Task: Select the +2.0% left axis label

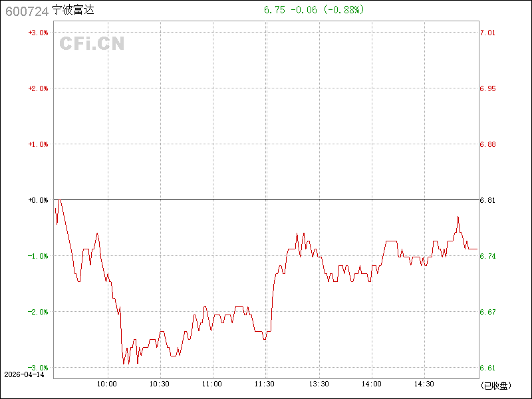Action: 38,88
